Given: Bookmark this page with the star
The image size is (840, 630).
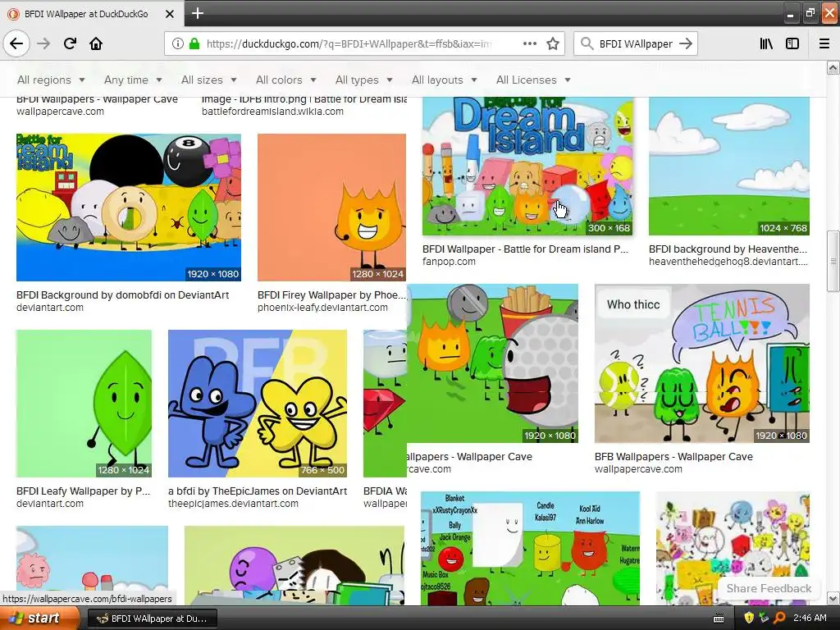Looking at the screenshot, I should coord(553,43).
